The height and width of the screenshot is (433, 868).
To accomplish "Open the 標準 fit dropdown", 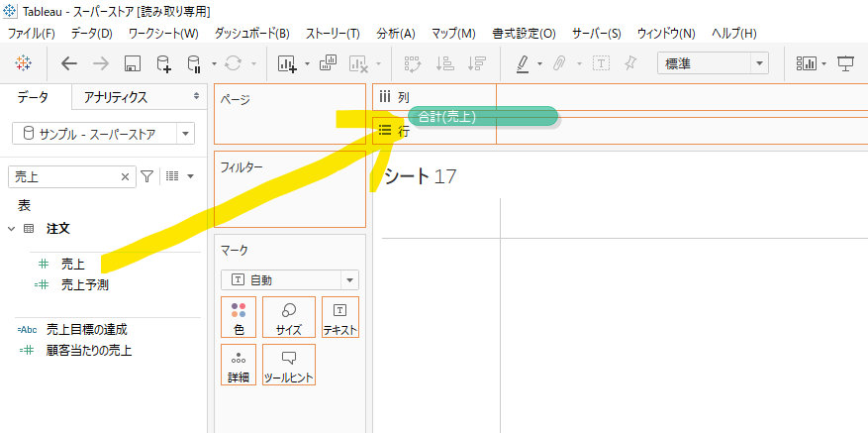I will coord(759,63).
